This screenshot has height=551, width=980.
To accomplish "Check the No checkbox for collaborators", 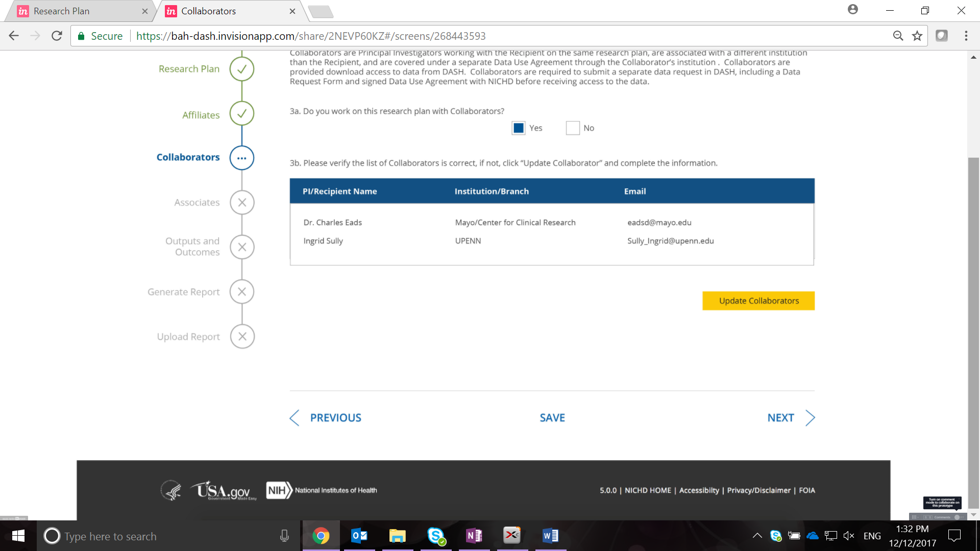I will point(573,128).
